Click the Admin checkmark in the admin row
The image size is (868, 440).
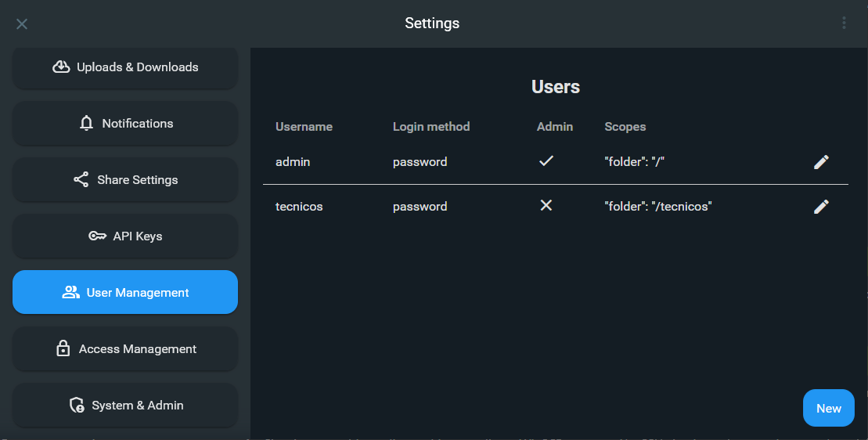click(x=546, y=161)
